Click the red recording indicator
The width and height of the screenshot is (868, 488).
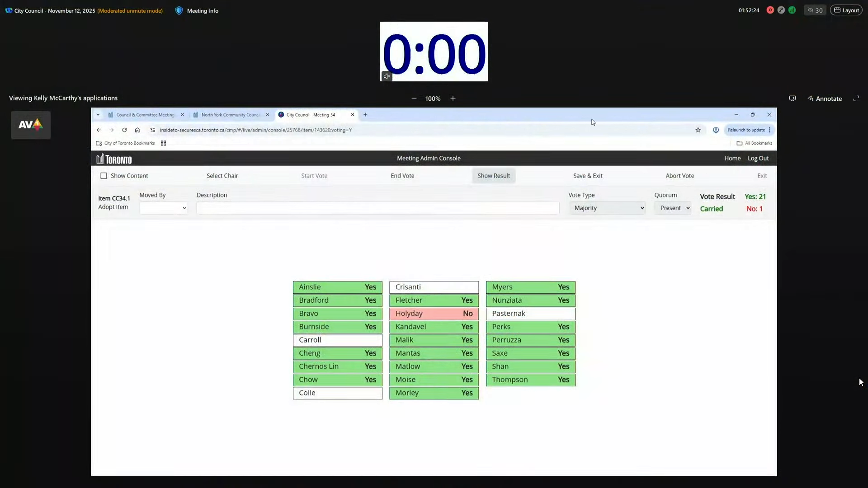tap(770, 10)
